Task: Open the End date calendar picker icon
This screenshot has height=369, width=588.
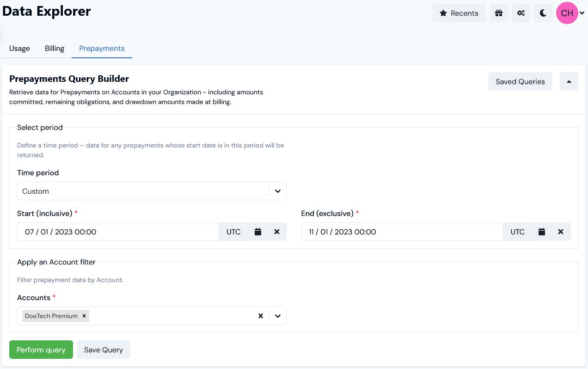Action: (x=541, y=232)
